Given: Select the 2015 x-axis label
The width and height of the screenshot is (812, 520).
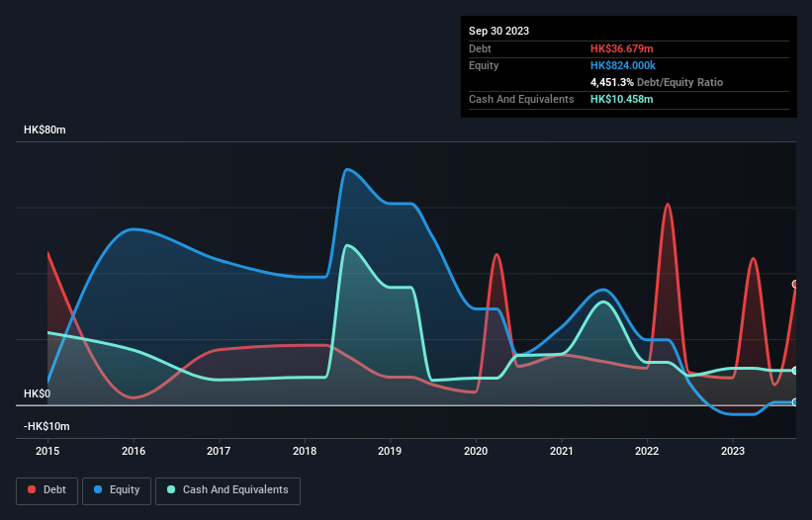Looking at the screenshot, I should tap(47, 451).
